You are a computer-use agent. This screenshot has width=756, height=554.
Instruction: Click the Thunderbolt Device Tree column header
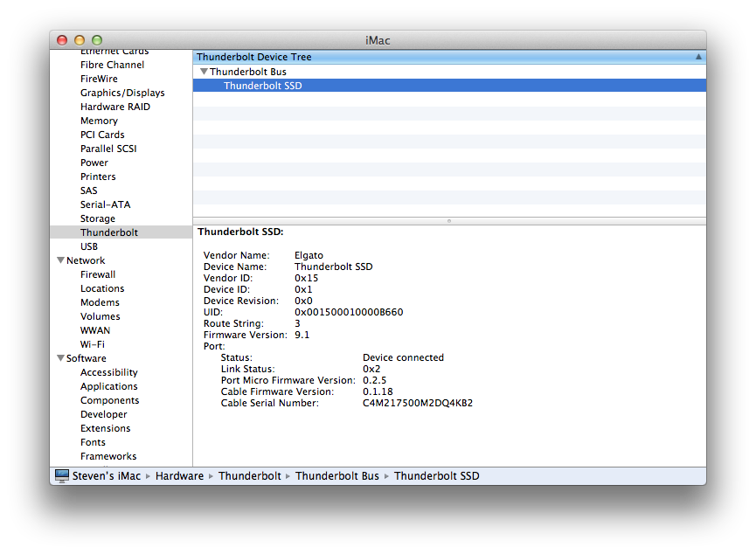(x=449, y=57)
